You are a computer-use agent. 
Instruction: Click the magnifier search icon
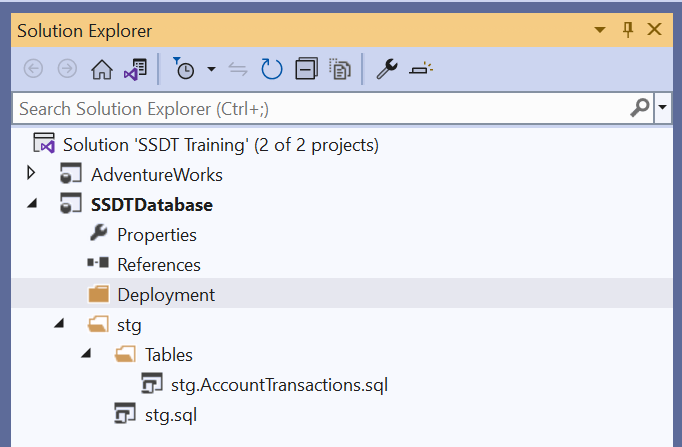(640, 107)
